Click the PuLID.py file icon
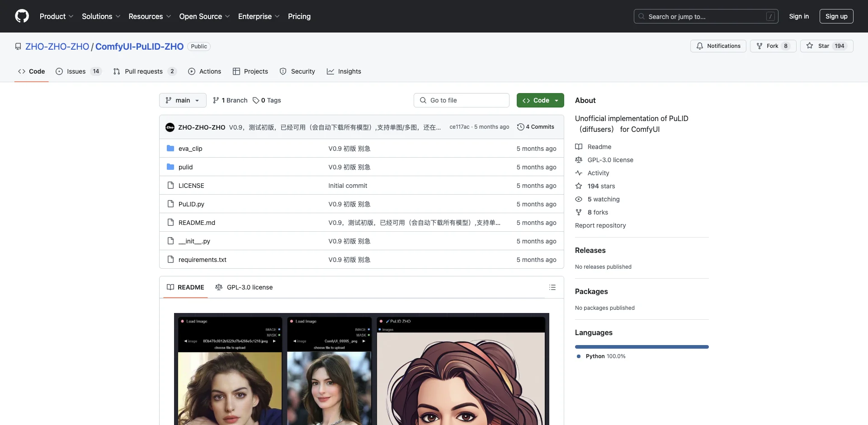This screenshot has width=868, height=425. click(x=170, y=204)
